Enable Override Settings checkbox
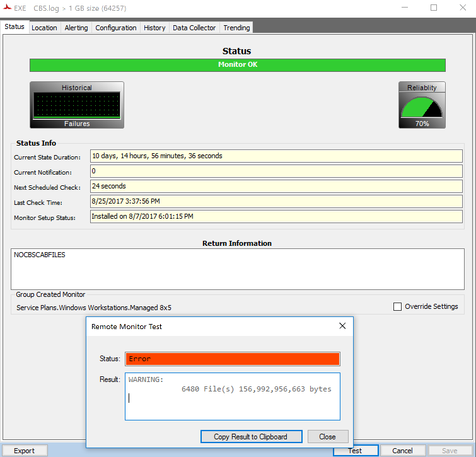This screenshot has height=457, width=476. 397,306
